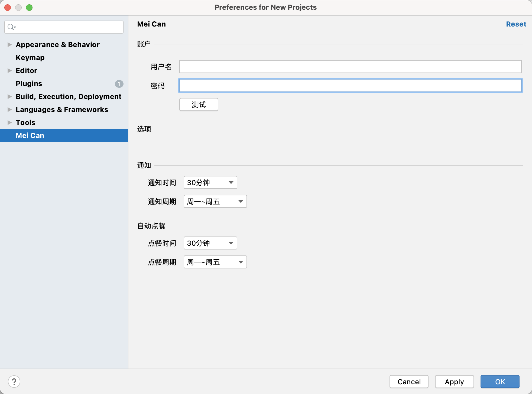This screenshot has height=394, width=532.
Task: Open the 通知周期 dropdown
Action: pos(215,202)
